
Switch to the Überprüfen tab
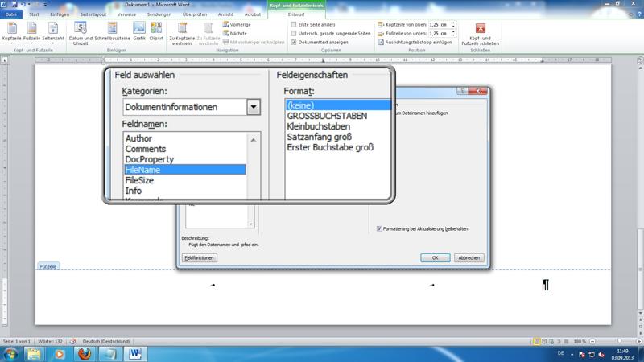click(195, 14)
